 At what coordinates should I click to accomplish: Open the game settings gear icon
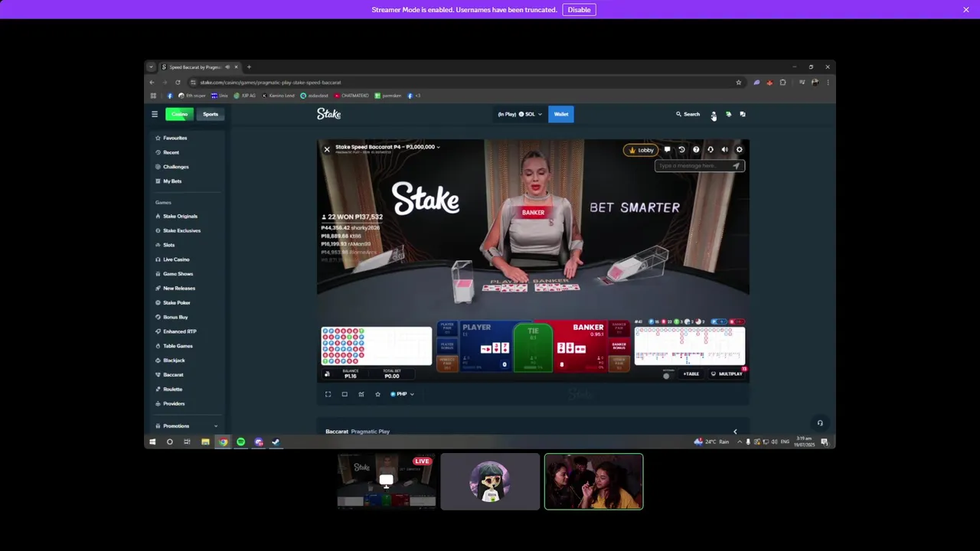tap(740, 150)
